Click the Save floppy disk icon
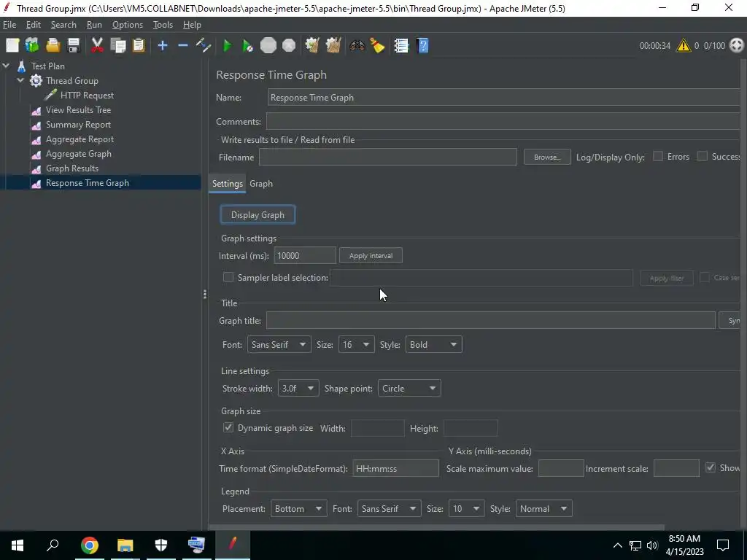Image resolution: width=747 pixels, height=560 pixels. coord(74,46)
